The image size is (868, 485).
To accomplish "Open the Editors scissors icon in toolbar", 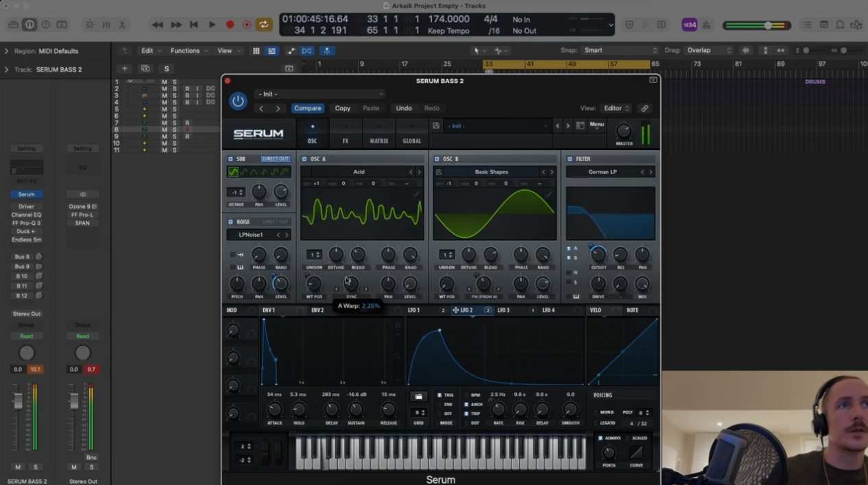I will [x=122, y=25].
